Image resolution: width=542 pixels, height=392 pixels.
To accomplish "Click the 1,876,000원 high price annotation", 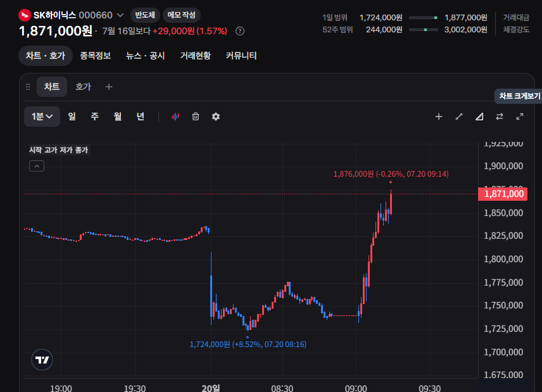I will click(391, 174).
